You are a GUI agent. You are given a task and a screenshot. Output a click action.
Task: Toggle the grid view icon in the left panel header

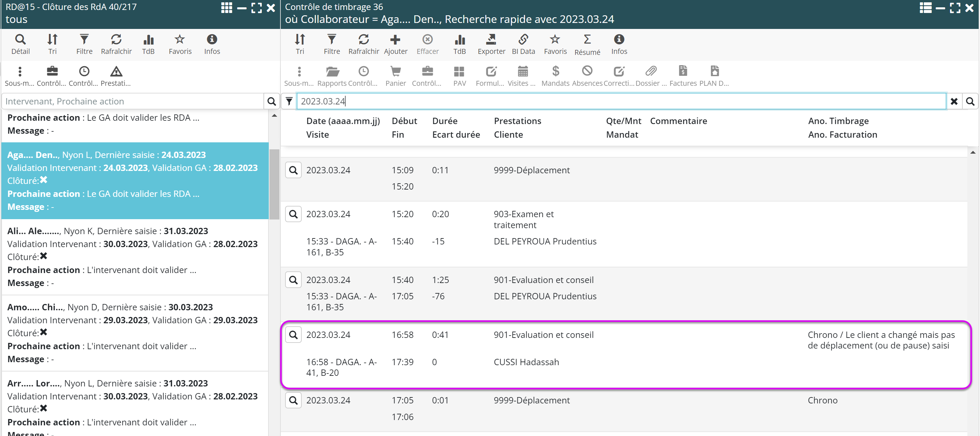click(x=227, y=8)
